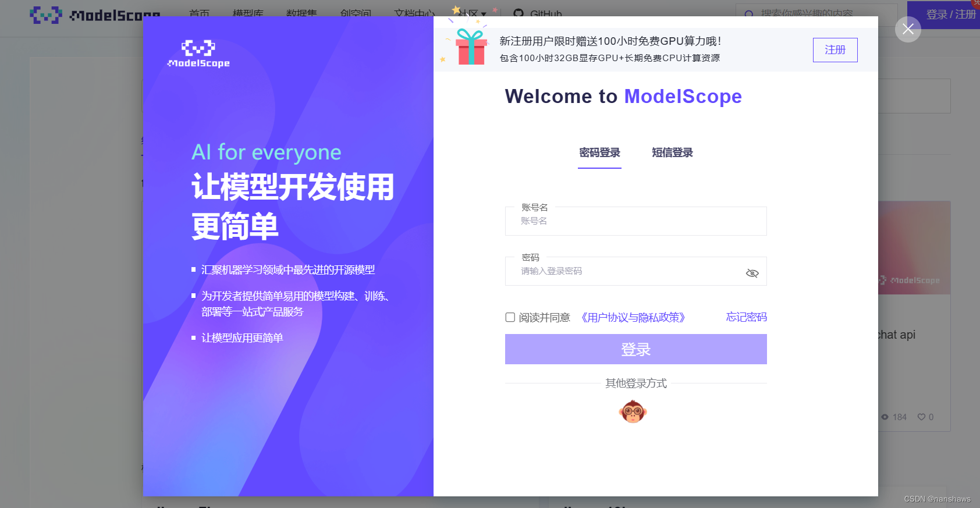Click the heart like icon on background card

coord(921,417)
